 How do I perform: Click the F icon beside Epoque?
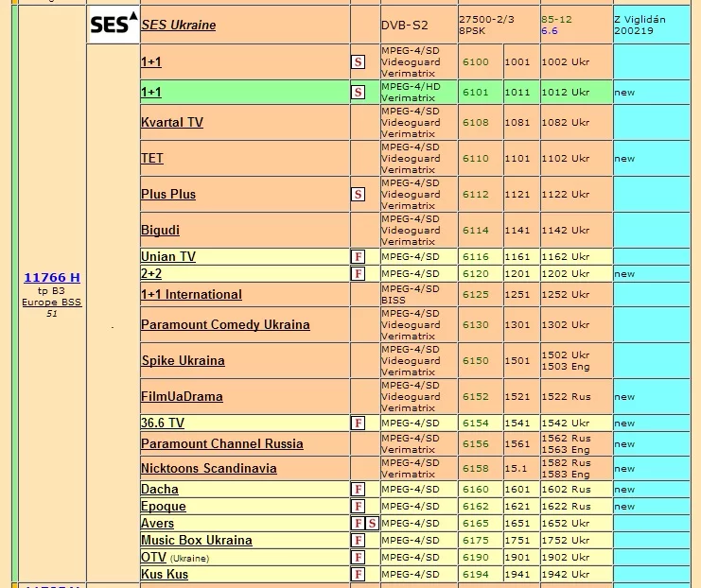coord(358,507)
